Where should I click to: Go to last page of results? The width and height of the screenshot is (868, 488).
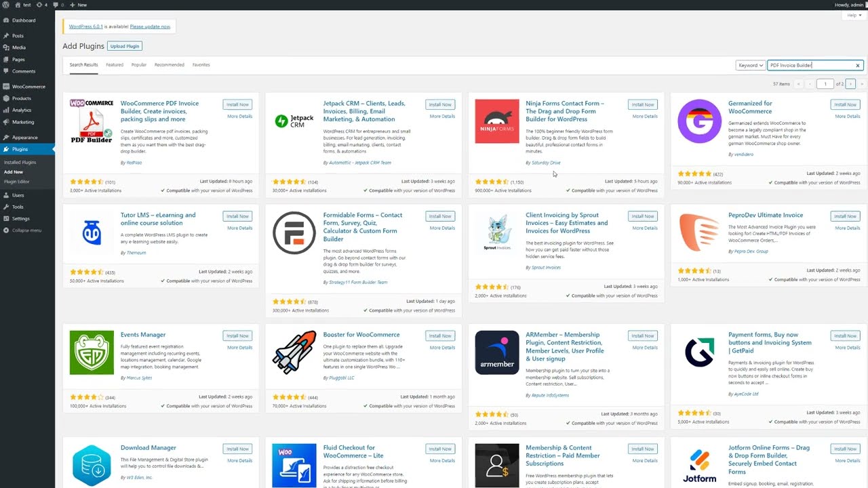tap(862, 84)
